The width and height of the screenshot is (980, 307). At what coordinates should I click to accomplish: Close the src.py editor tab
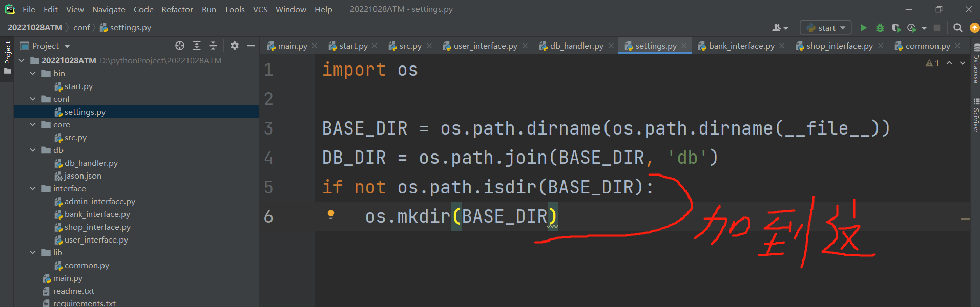pos(429,46)
